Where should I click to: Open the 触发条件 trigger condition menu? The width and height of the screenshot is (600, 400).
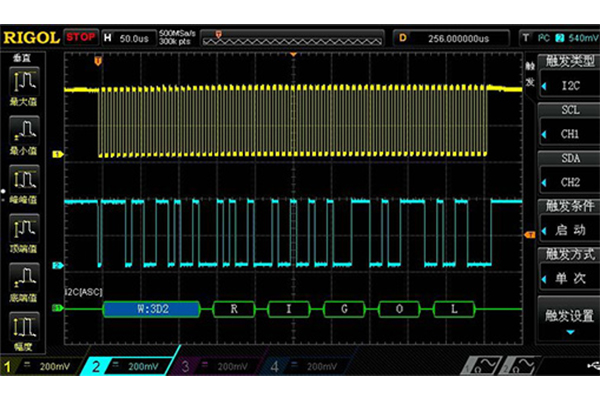pos(565,218)
